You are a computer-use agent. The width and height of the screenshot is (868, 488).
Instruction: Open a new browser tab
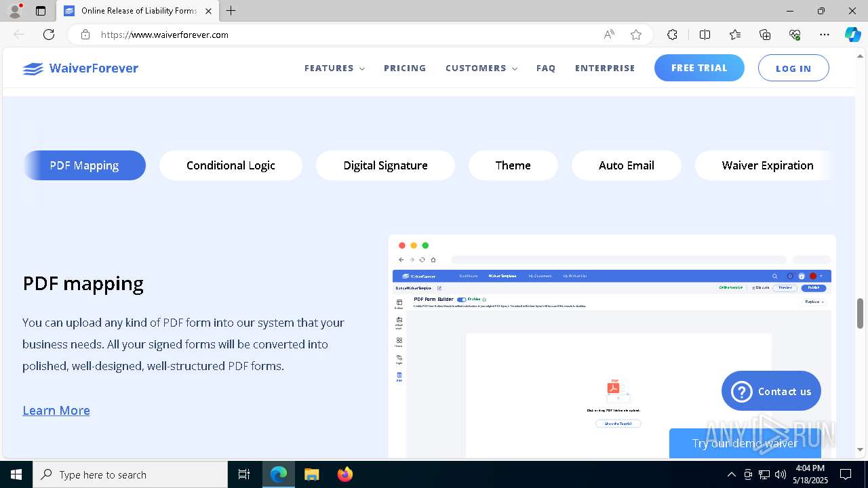click(x=231, y=11)
